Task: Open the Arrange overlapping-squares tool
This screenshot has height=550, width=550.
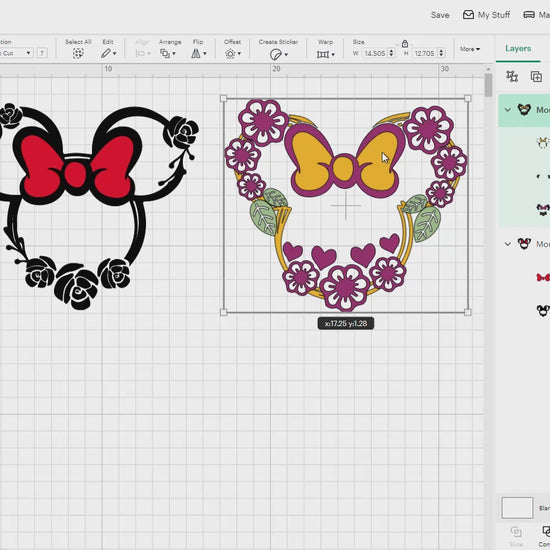Action: click(x=165, y=53)
